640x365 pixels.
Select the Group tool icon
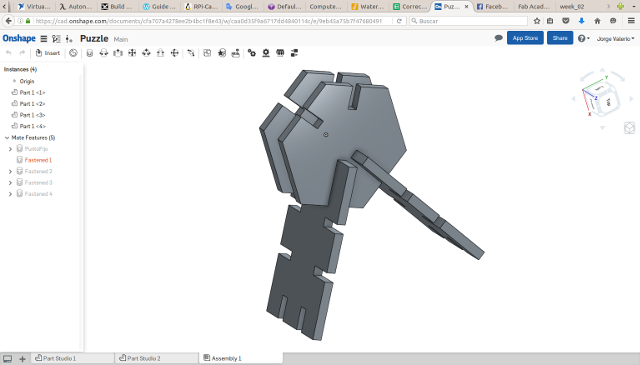coord(207,53)
